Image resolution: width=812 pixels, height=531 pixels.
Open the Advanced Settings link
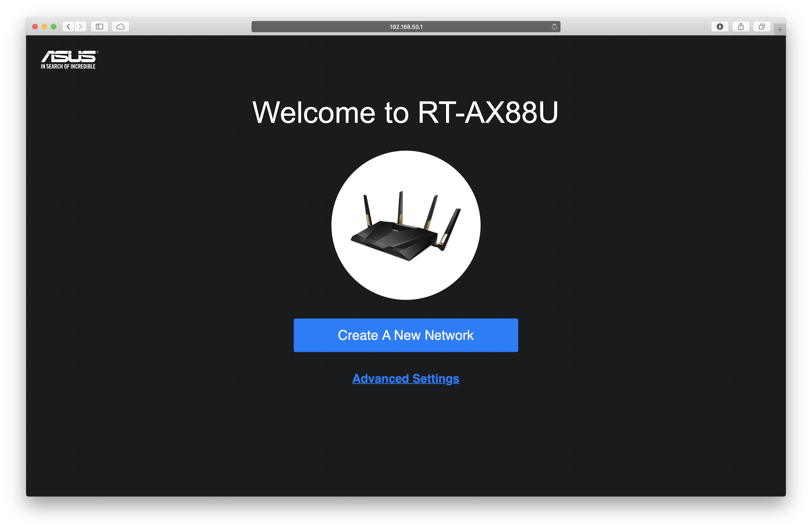406,379
